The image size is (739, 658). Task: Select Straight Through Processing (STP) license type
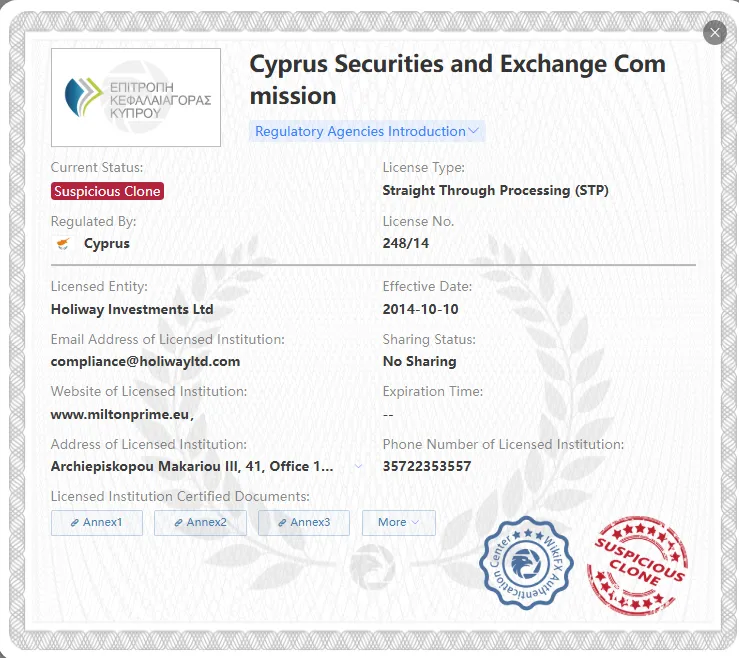click(x=496, y=190)
